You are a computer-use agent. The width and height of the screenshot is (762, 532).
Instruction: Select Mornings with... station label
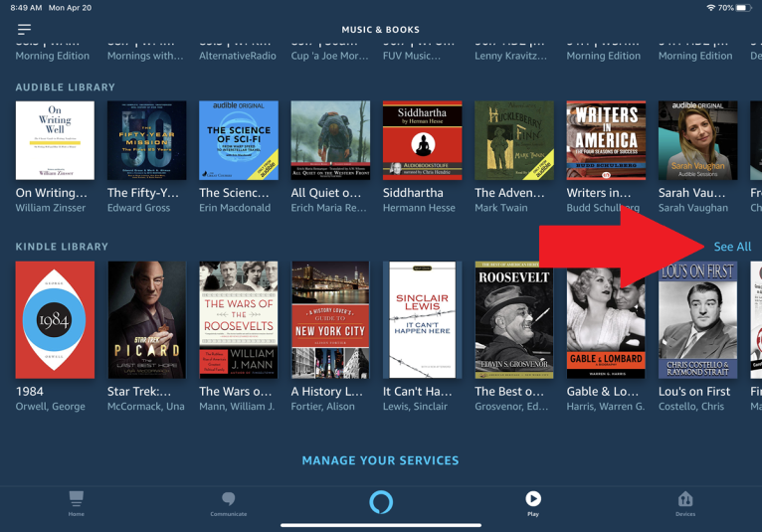[x=145, y=56]
